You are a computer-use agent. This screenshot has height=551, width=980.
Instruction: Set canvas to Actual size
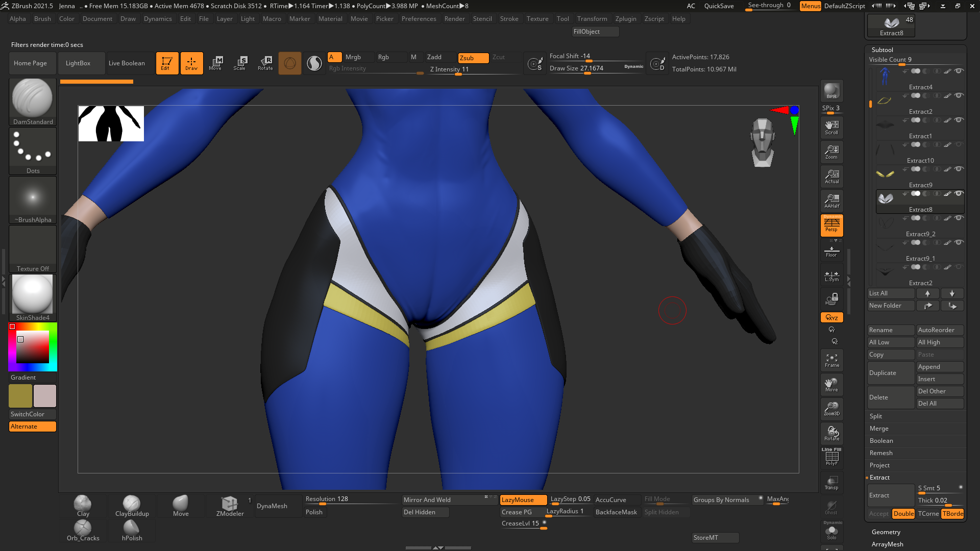(x=831, y=177)
